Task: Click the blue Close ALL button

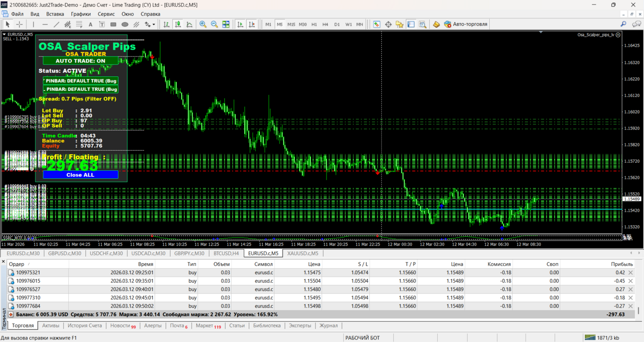Action: [80, 175]
